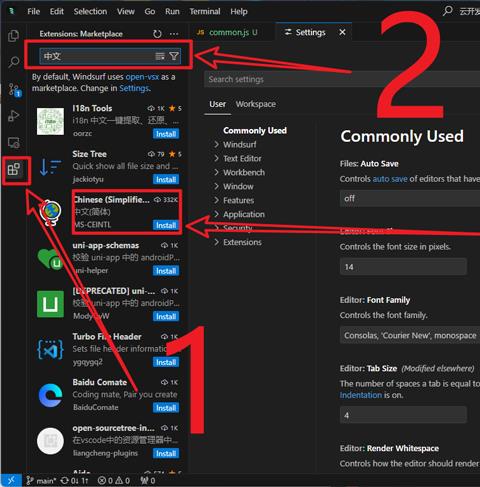Expand the Application settings category
480x487 pixels.
pyautogui.click(x=239, y=214)
